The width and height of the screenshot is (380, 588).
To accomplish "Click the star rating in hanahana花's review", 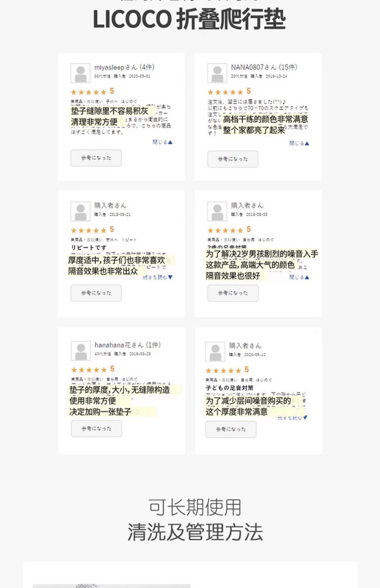I will pos(89,370).
